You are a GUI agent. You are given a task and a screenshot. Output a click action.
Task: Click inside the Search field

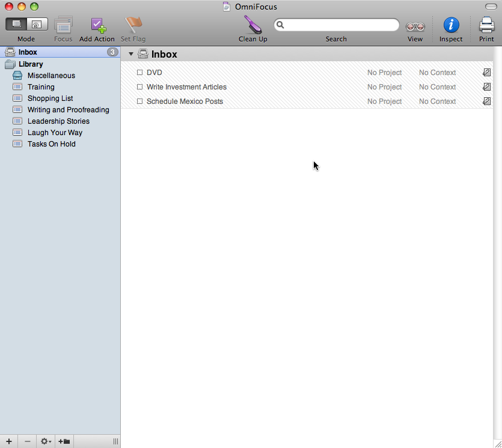tap(337, 25)
